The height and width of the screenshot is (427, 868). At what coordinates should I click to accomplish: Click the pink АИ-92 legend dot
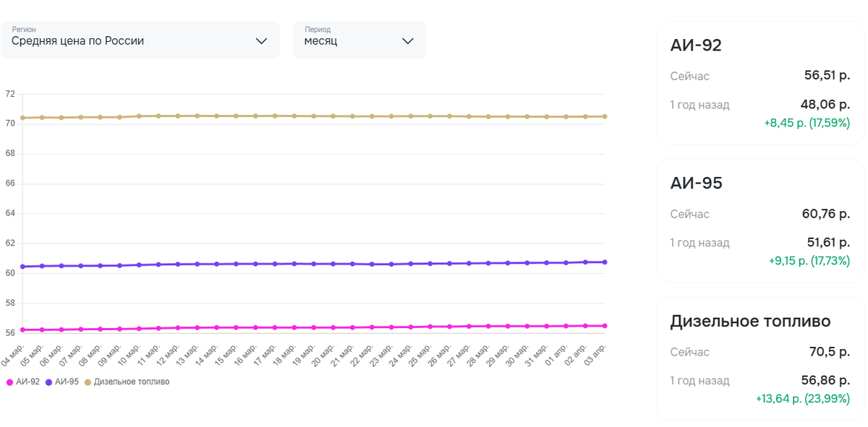[x=9, y=382]
